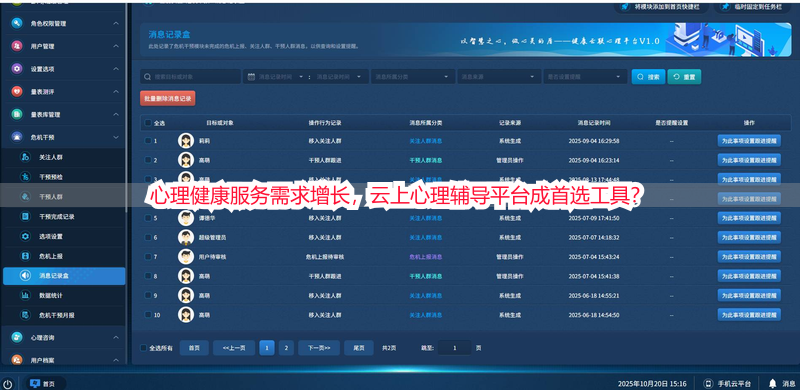Click the 角色权限管理 wrench icon in sidebar
This screenshot has width=800, height=390.
pos(17,23)
